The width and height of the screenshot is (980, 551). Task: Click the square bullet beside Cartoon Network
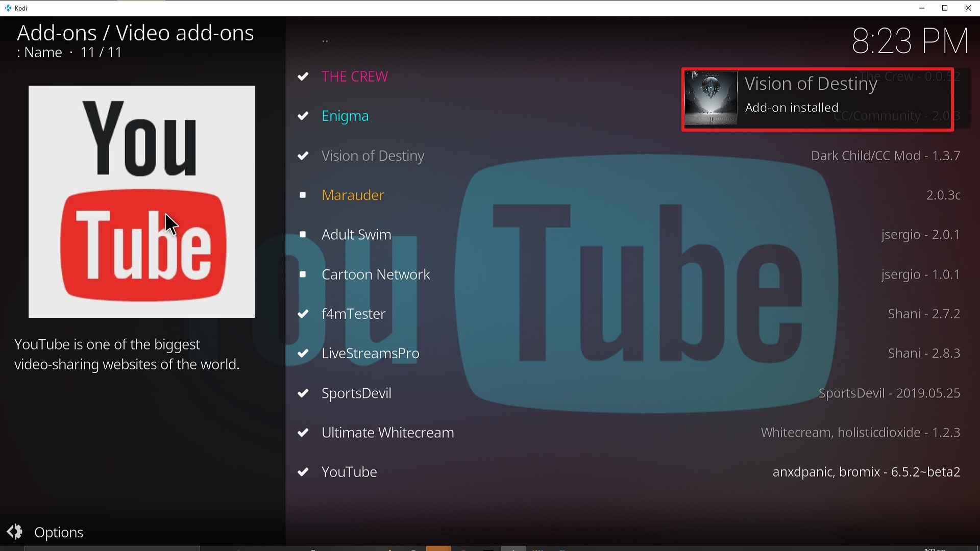303,275
